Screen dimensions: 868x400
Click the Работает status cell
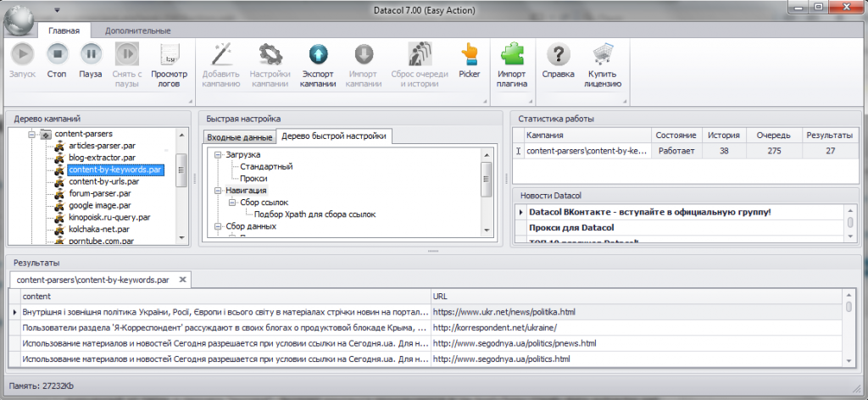pos(677,151)
